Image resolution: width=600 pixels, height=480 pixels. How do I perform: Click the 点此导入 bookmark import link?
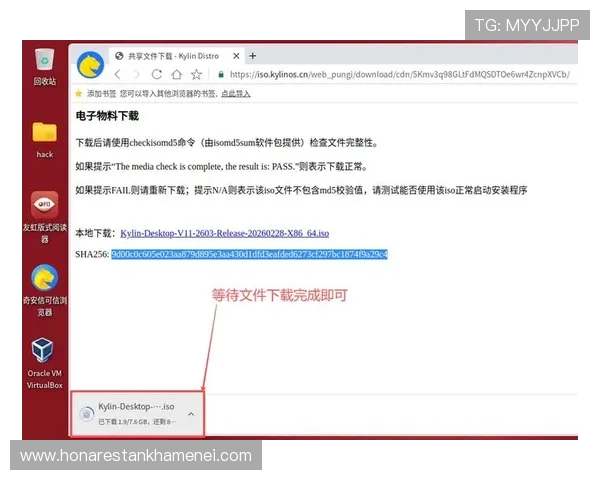[x=236, y=94]
